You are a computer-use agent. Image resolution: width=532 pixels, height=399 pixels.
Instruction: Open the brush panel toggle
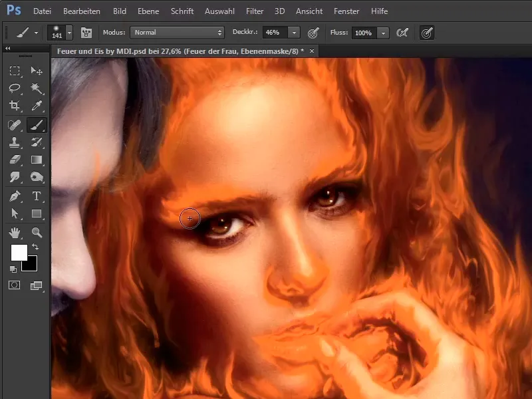coord(86,33)
